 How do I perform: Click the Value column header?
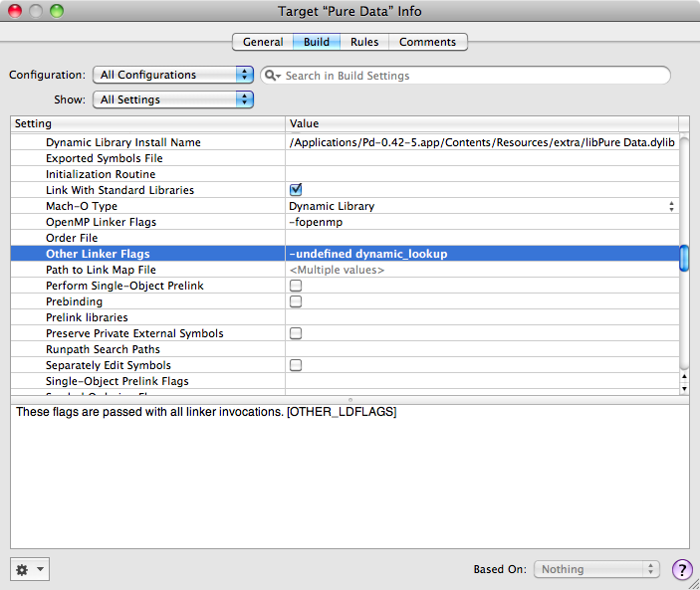point(482,123)
